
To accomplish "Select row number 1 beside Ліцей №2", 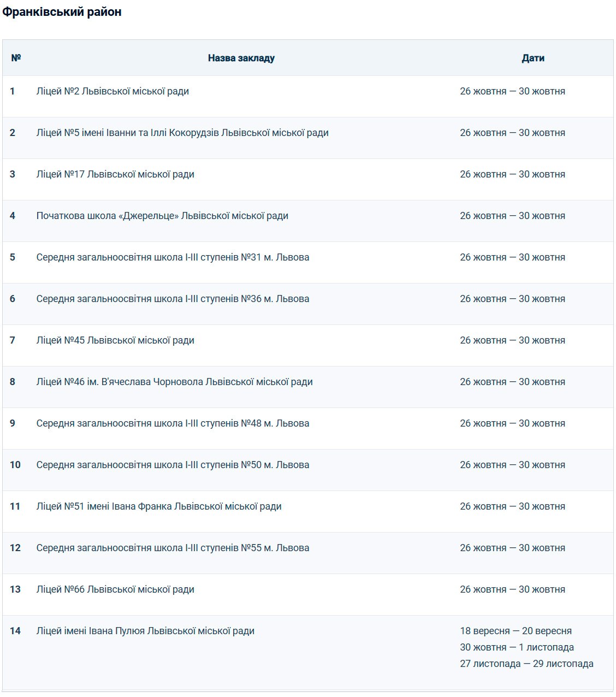I will 13,91.
